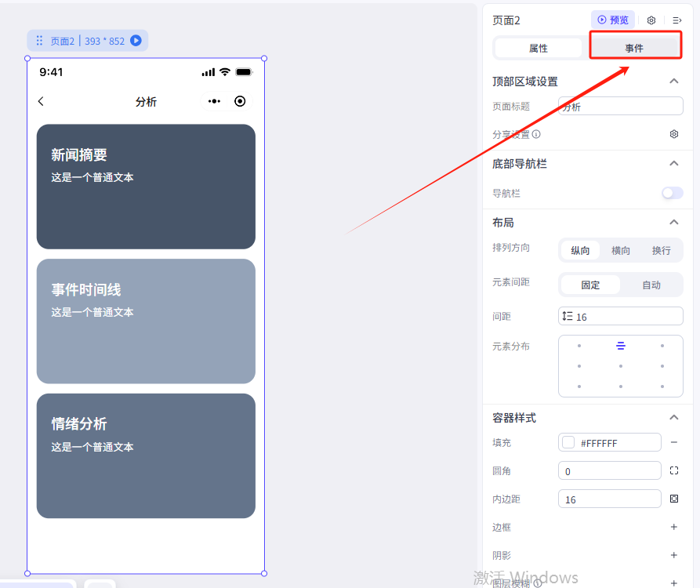Collapse the 布局 section
Screen dimensions: 700x588
[x=673, y=223]
